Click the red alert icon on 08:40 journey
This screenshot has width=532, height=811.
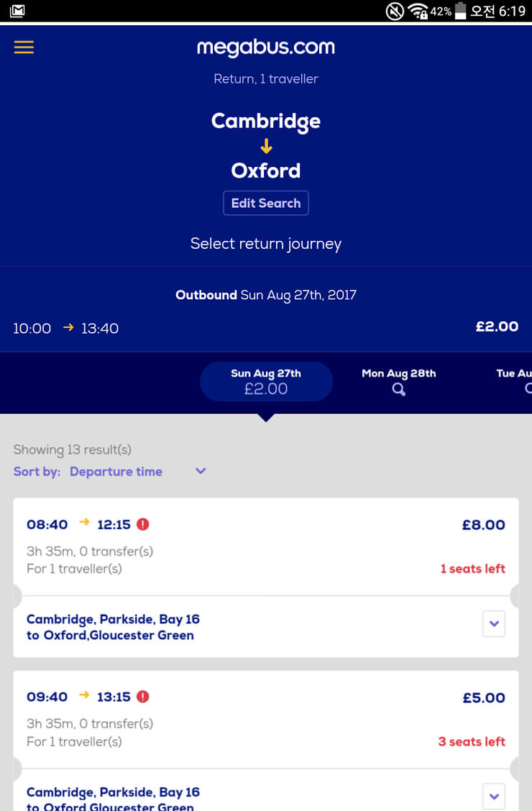143,524
